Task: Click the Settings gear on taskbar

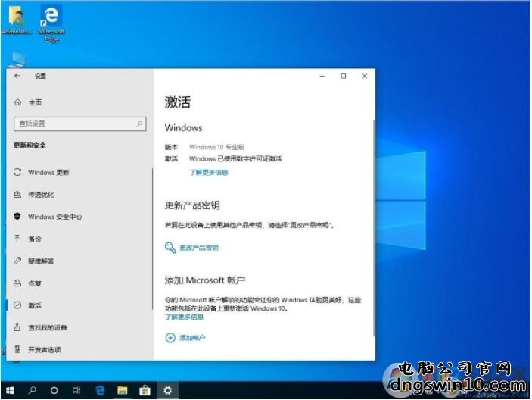Action: pos(167,390)
